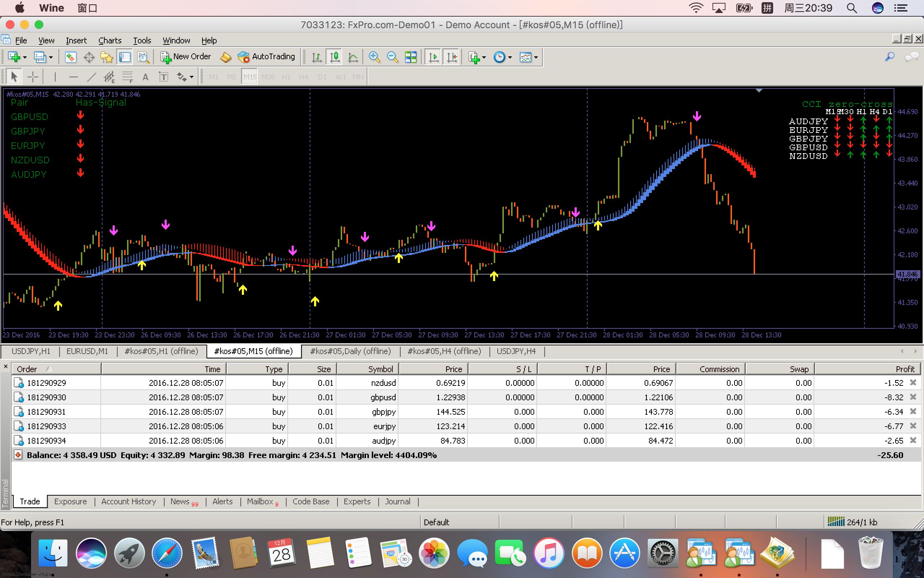Select the Fibonacci Retracement tool
The image size is (924, 578).
[x=127, y=77]
